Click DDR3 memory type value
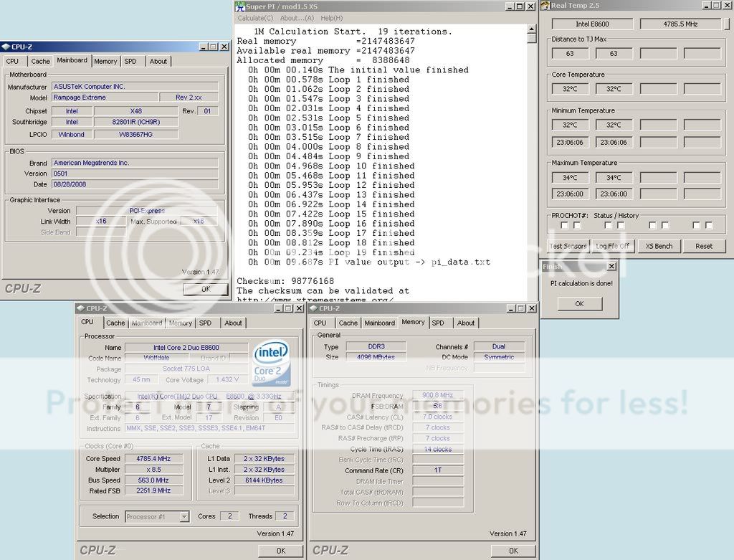The image size is (734, 560). pos(376,347)
